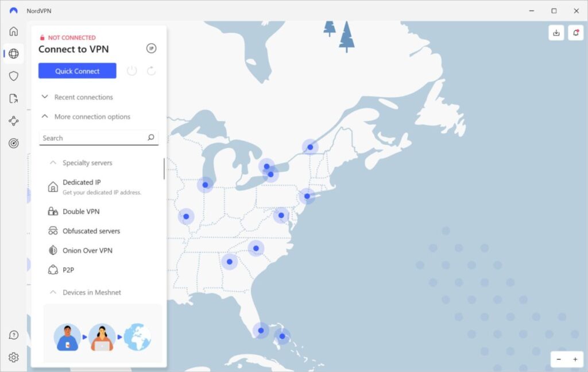Click the Saint Louis server dot

click(x=186, y=216)
